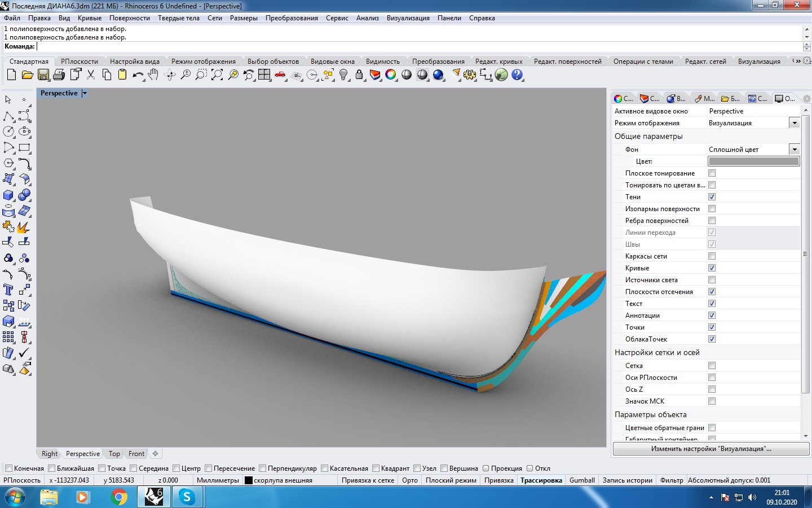
Task: Select the Text object tool
Action: tap(8, 290)
